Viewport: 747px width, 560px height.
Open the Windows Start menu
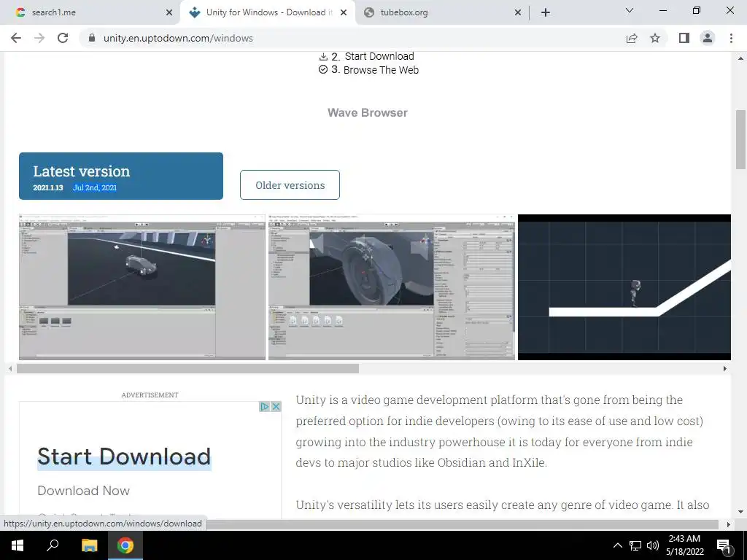(17, 545)
